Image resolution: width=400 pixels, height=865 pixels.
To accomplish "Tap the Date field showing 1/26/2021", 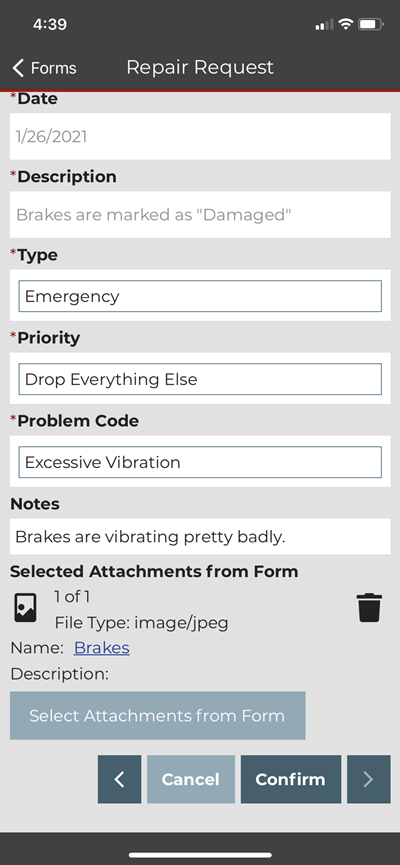I will click(200, 136).
